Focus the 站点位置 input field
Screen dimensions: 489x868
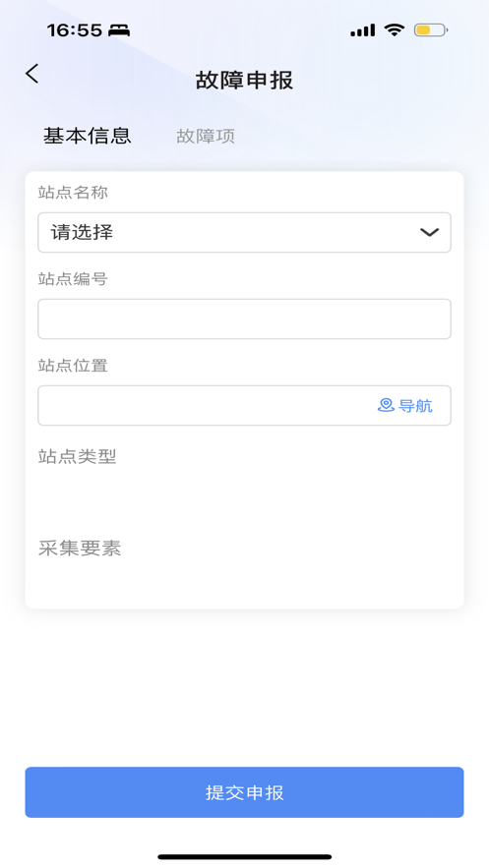coord(244,406)
